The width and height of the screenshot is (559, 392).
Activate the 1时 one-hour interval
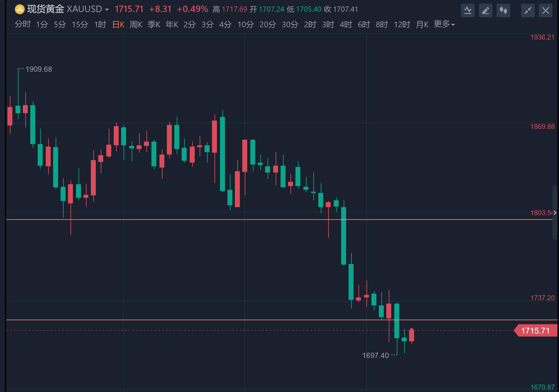point(100,24)
